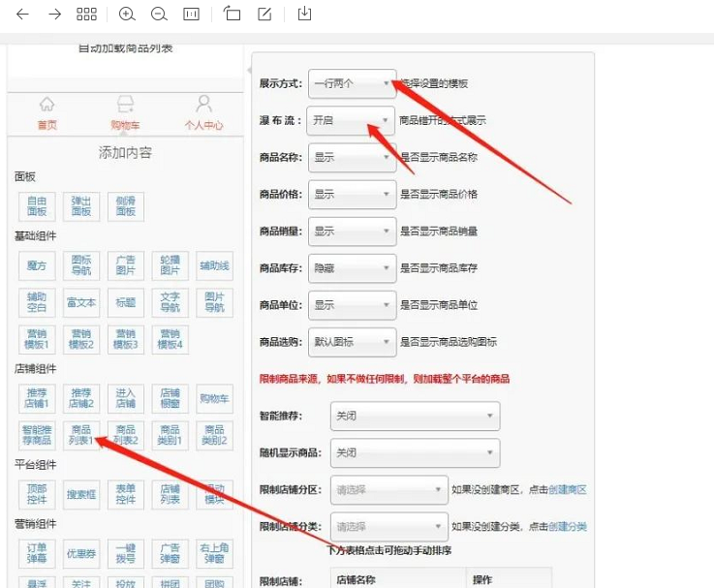This screenshot has width=714, height=588.
Task: Switch to the 个人中心 tab
Action: pyautogui.click(x=203, y=113)
